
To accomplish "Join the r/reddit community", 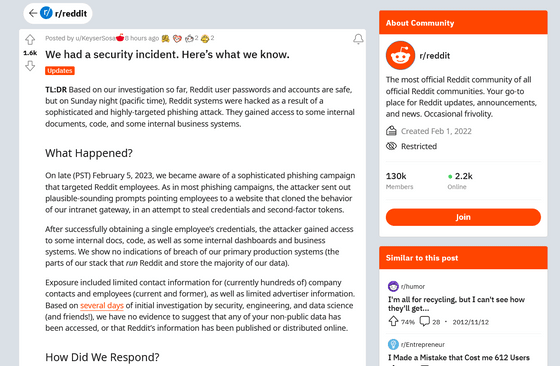I will [463, 217].
